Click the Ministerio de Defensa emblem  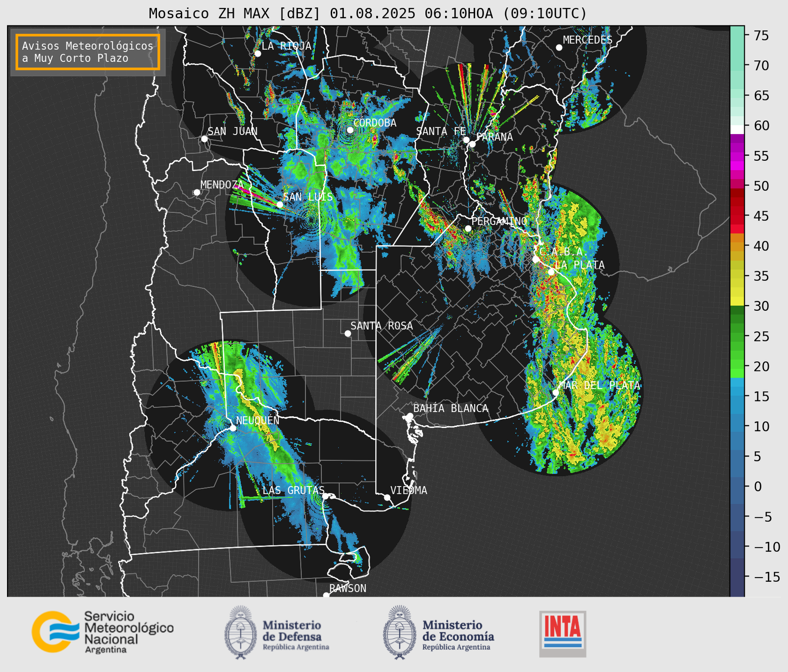tap(241, 632)
